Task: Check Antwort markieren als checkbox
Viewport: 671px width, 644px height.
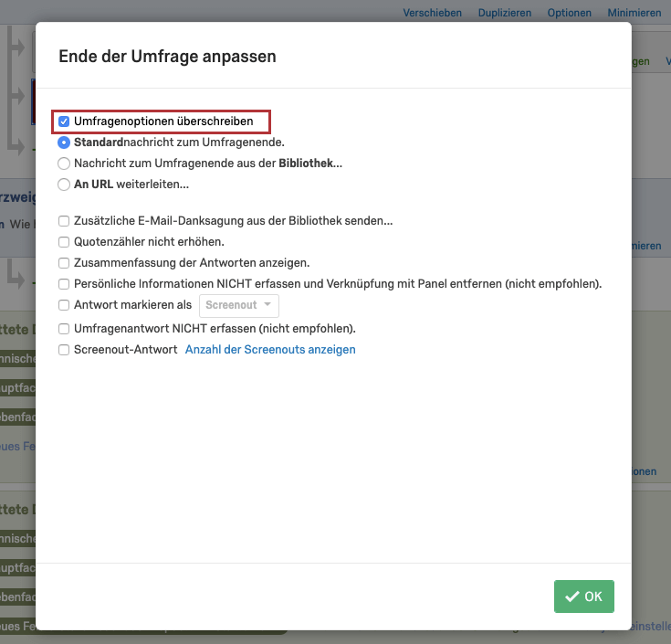Action: tap(64, 305)
